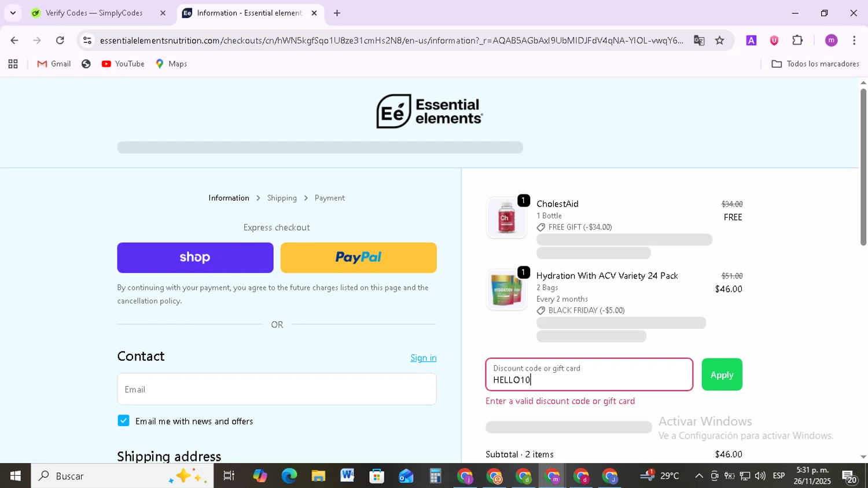Click the browser forward arrow
The width and height of the screenshot is (868, 488).
tap(37, 41)
